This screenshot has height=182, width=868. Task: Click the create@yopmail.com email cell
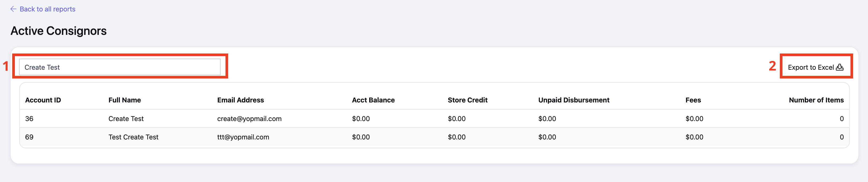(249, 119)
